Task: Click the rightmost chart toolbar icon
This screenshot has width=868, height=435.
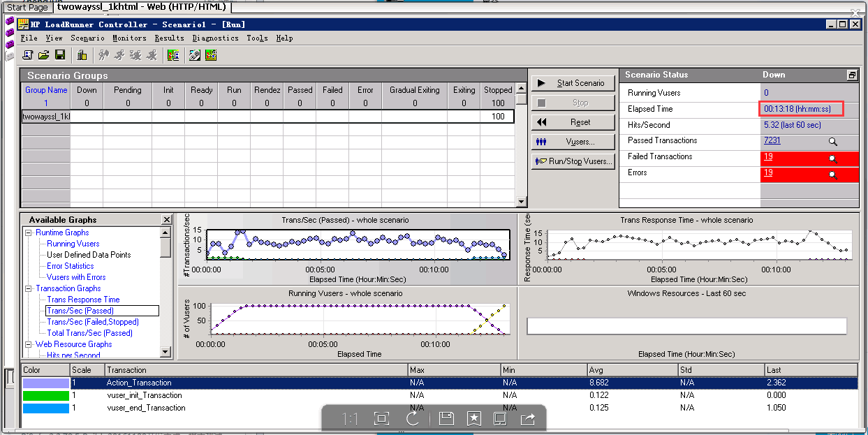Action: (x=210, y=54)
